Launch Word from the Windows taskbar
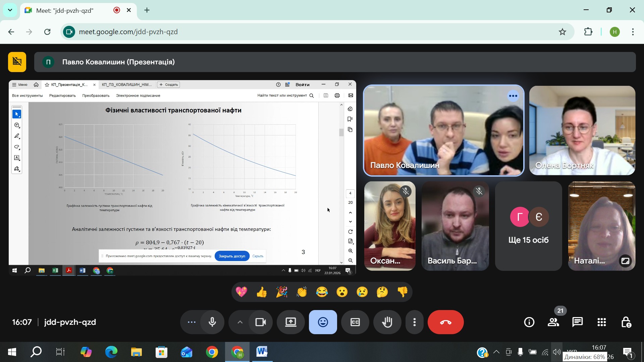Screen dimensions: 644x362 pyautogui.click(x=262, y=352)
